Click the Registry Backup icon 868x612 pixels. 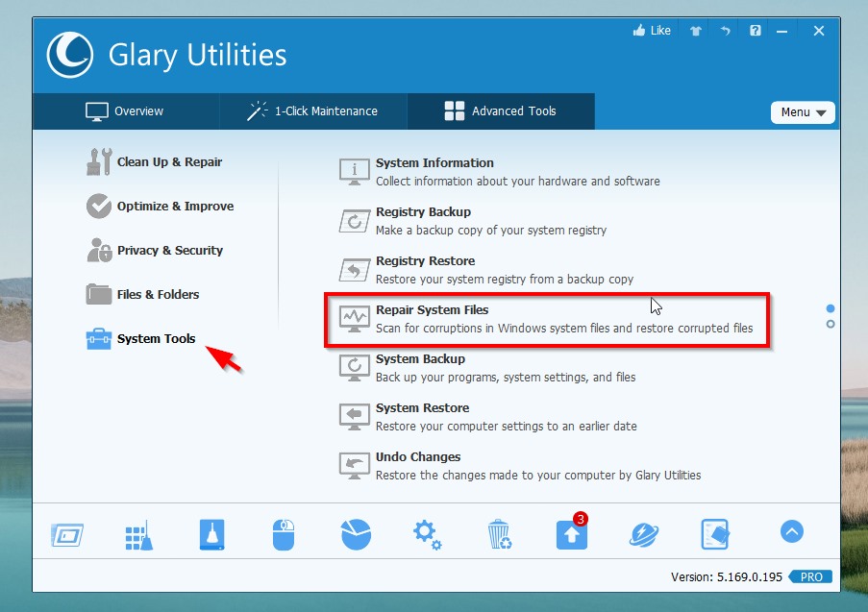[x=355, y=221]
